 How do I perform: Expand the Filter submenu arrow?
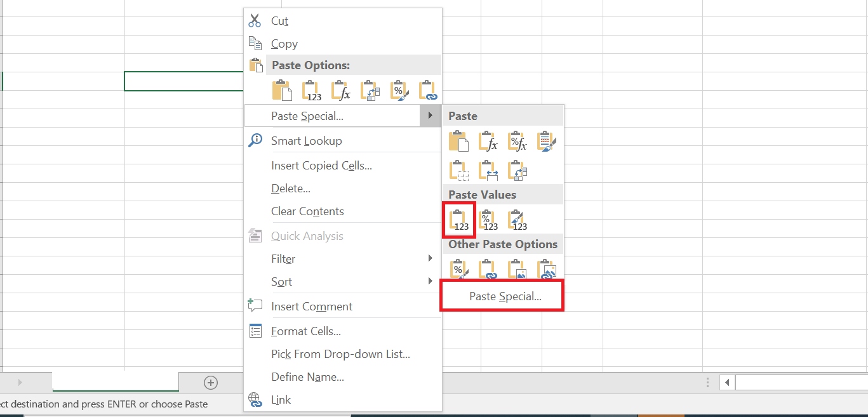point(430,258)
